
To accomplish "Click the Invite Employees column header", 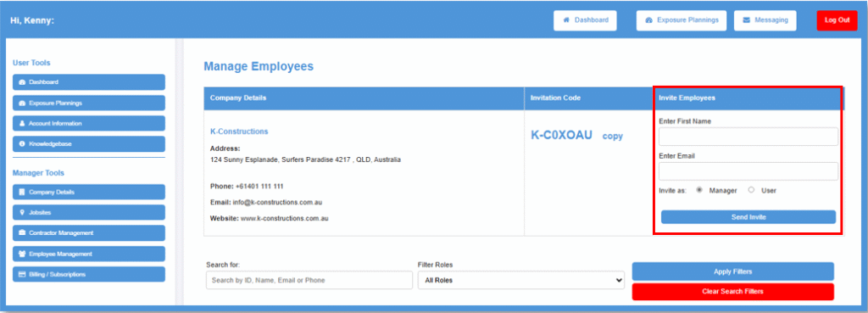I will (x=687, y=98).
